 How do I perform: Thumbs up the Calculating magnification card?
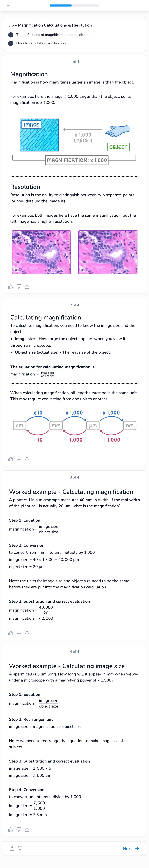11,459
